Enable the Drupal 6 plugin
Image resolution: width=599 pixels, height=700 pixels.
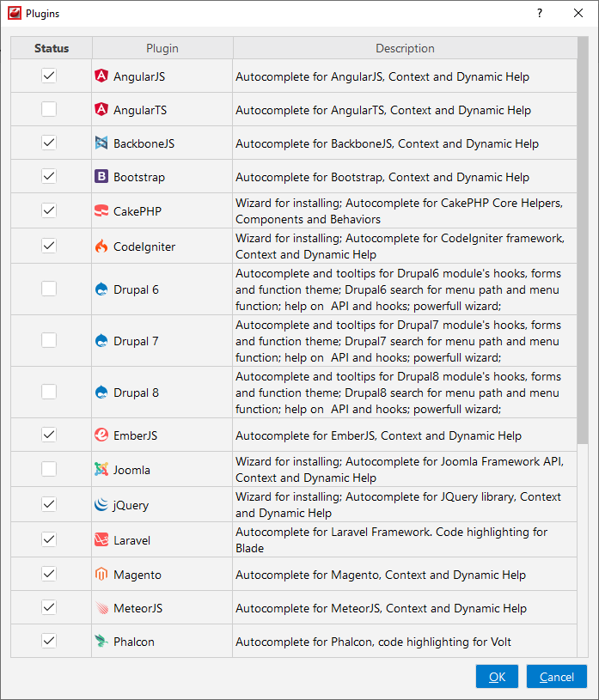[x=49, y=289]
